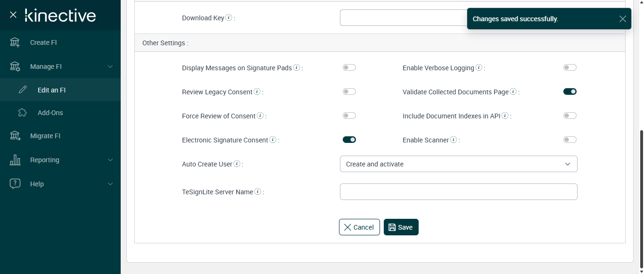
Task: Toggle Display Messages on Signature Pads
Action: point(349,67)
